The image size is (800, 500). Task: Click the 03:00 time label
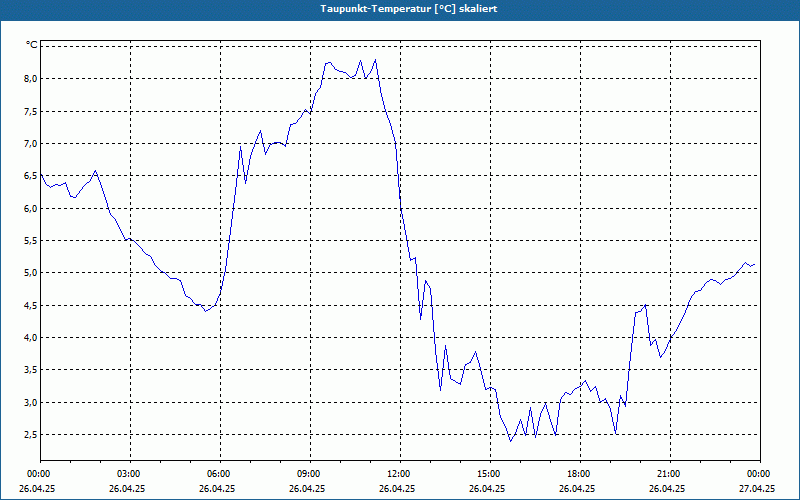[x=131, y=474]
